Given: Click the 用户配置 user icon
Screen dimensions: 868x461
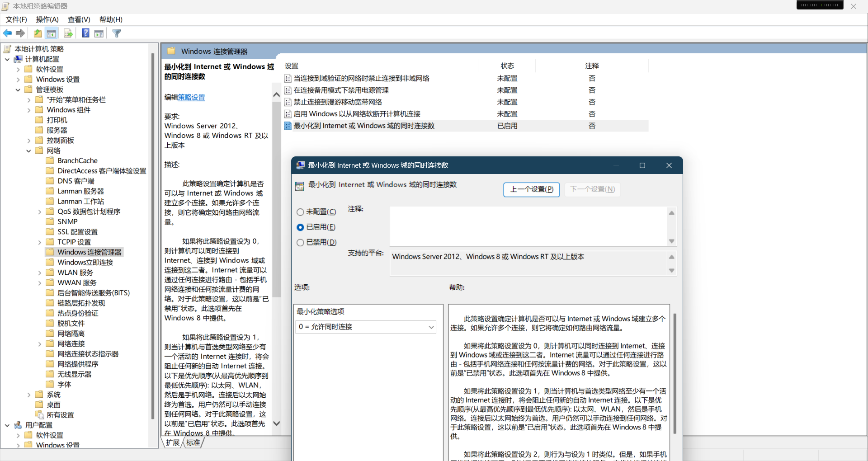Looking at the screenshot, I should tap(18, 425).
